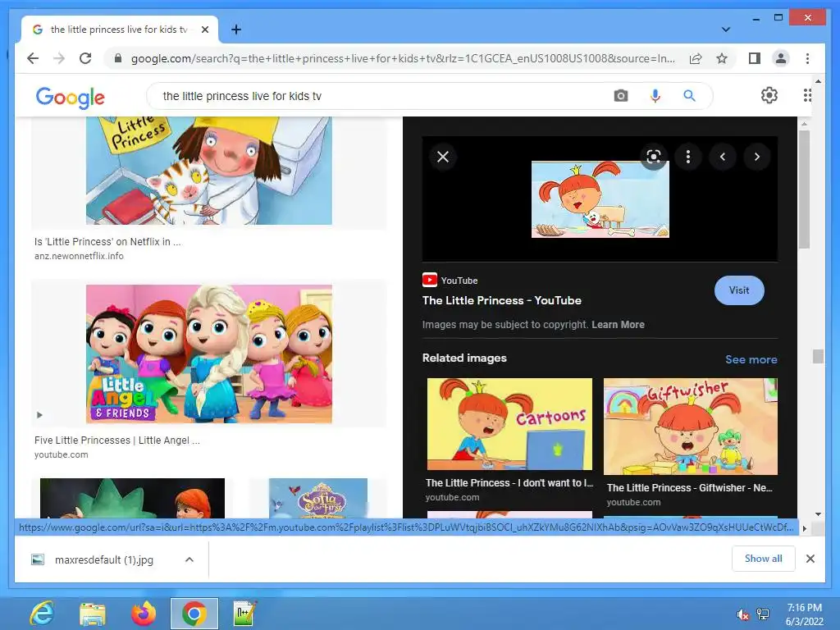
Task: Click the network tray icon
Action: (x=763, y=614)
